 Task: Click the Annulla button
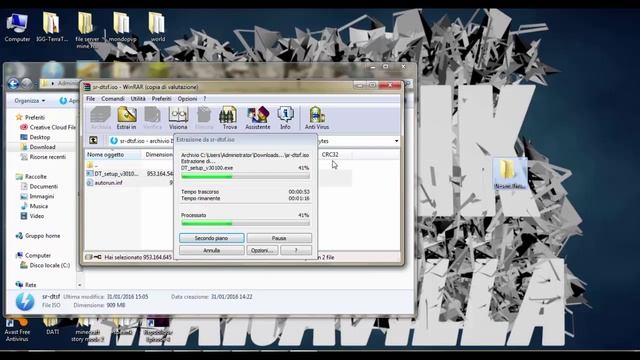point(211,250)
